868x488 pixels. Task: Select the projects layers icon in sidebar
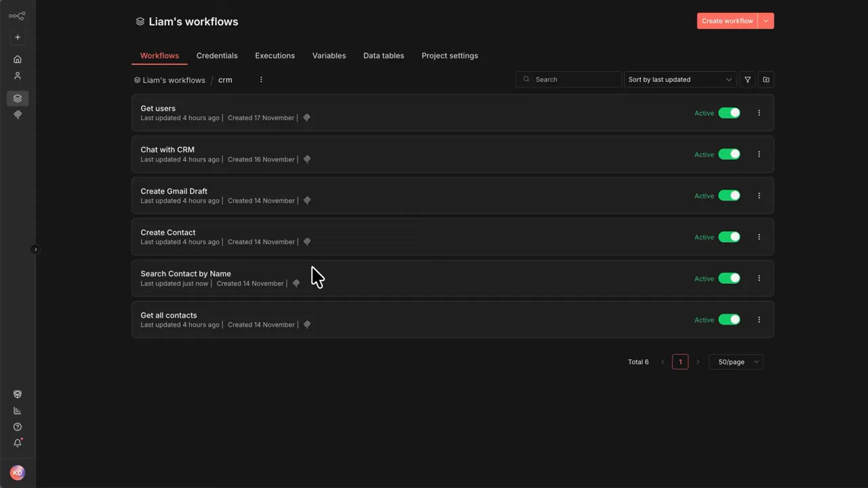tap(18, 98)
